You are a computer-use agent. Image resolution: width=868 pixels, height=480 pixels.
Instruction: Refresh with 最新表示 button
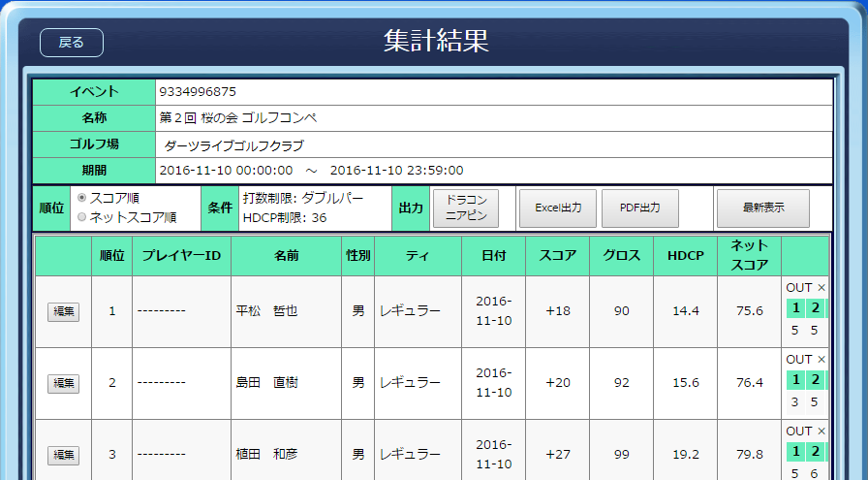pos(762,208)
